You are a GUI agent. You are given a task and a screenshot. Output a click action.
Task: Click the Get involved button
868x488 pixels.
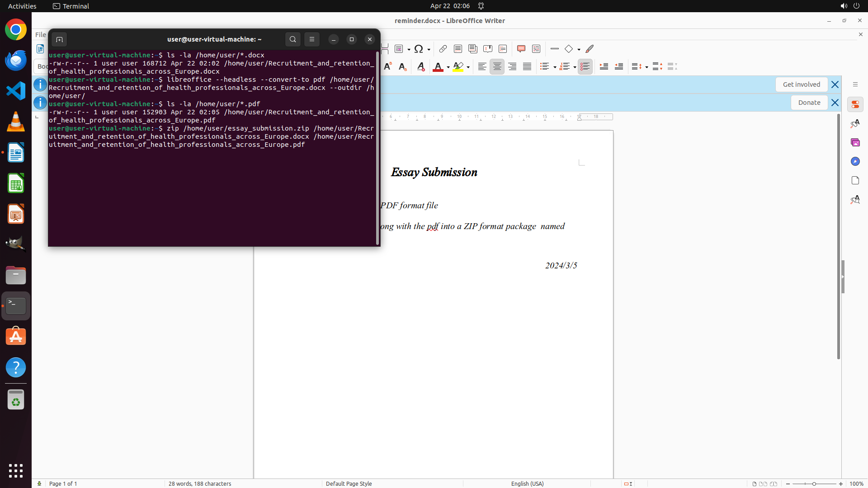pyautogui.click(x=801, y=84)
